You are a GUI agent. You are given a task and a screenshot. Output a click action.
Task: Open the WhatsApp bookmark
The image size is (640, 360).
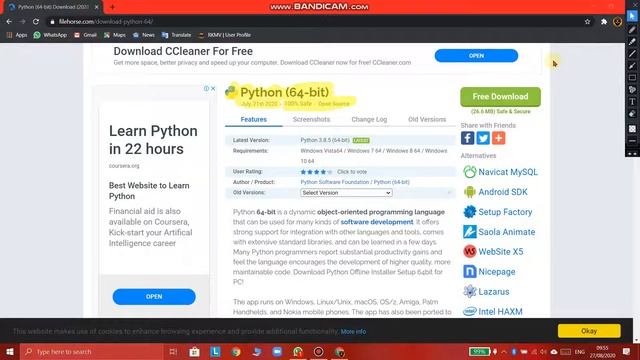pyautogui.click(x=50, y=35)
